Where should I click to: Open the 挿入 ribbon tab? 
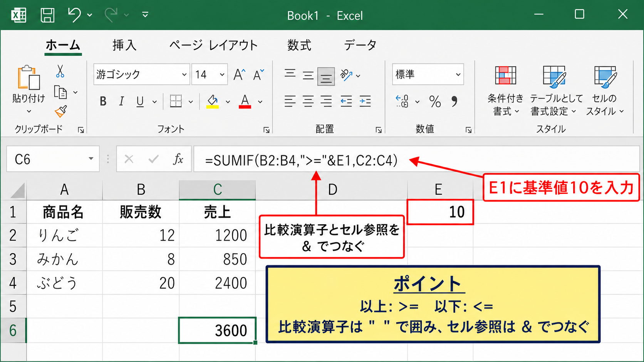[124, 45]
